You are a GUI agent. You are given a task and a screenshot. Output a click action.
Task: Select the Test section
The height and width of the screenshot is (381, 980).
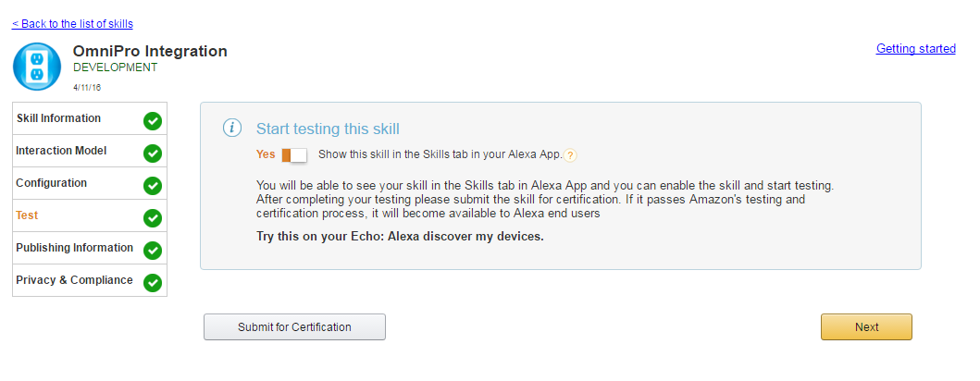[27, 215]
